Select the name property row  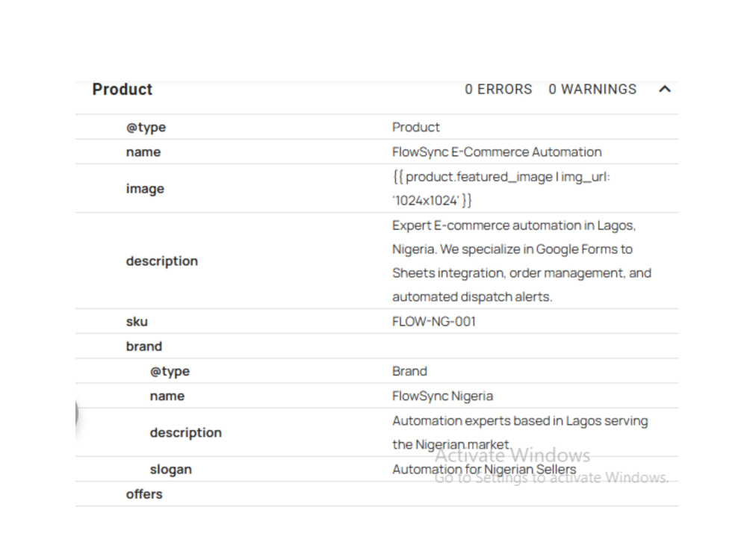(376, 152)
